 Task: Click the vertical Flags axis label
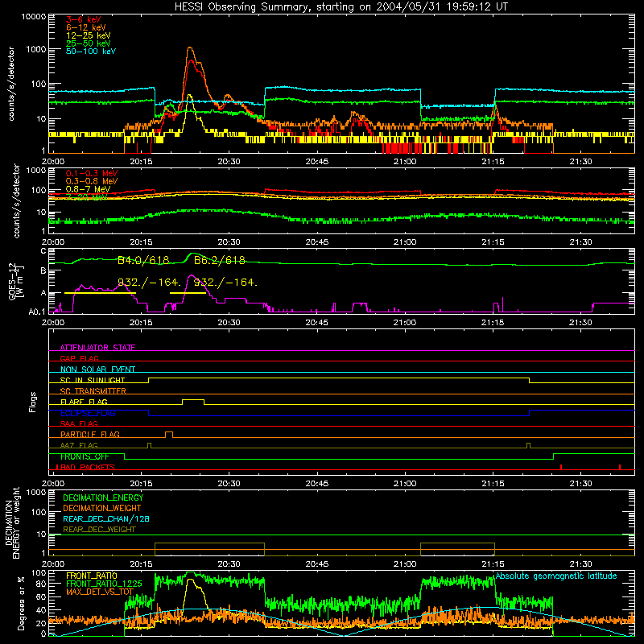tap(32, 402)
